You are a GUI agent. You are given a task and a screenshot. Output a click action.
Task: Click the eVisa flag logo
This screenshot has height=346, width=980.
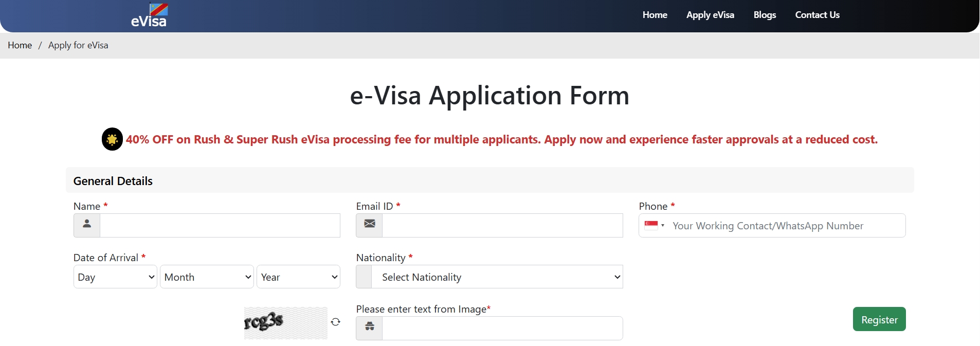[149, 15]
